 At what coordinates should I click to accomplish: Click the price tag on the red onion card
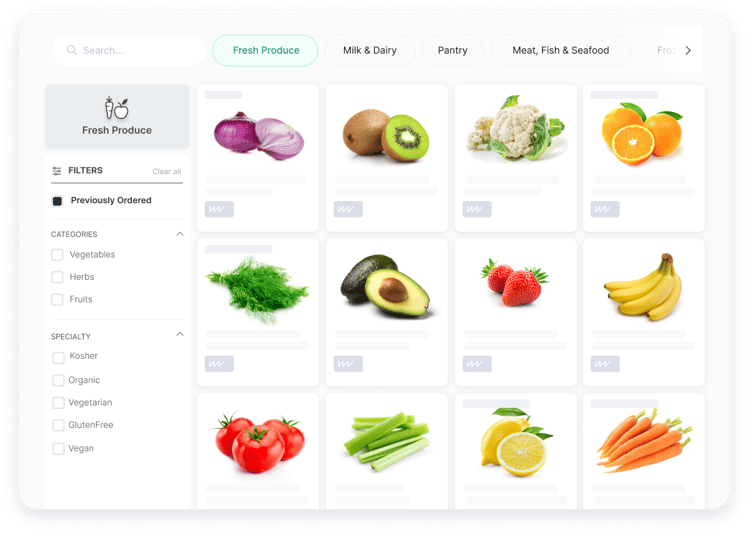point(219,209)
